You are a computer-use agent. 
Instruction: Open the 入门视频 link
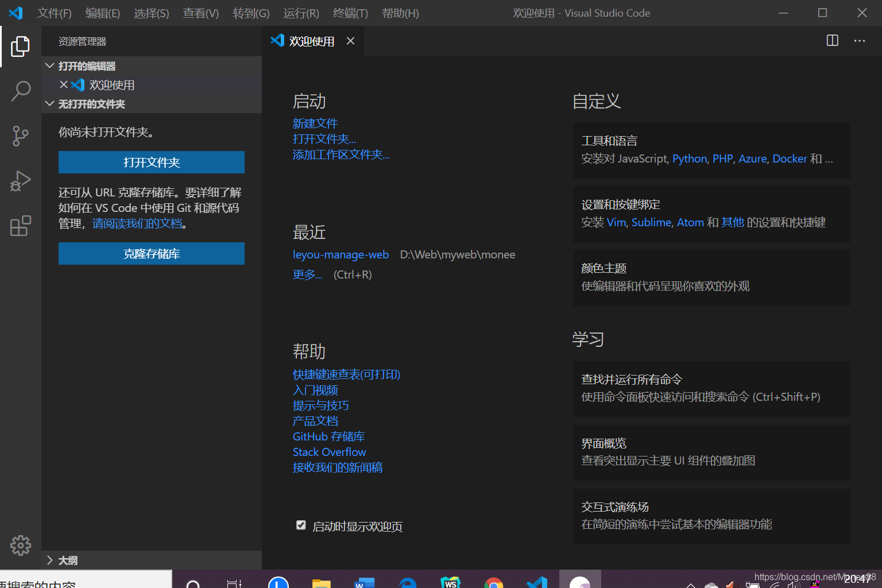[315, 390]
